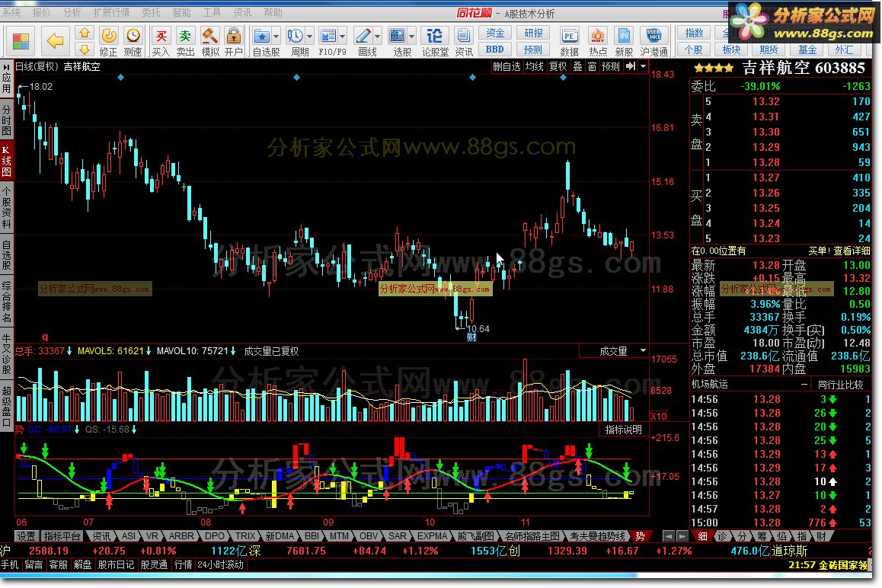Click the BBD button
882x588 pixels.
[x=495, y=50]
